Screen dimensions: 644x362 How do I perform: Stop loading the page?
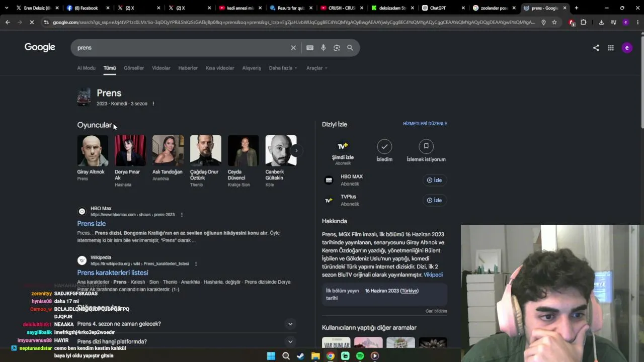[x=32, y=22]
